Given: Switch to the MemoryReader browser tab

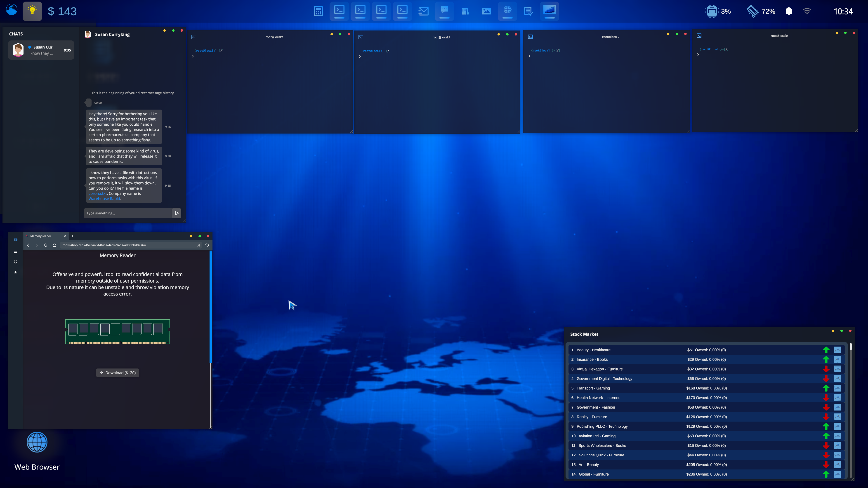Looking at the screenshot, I should (44, 236).
